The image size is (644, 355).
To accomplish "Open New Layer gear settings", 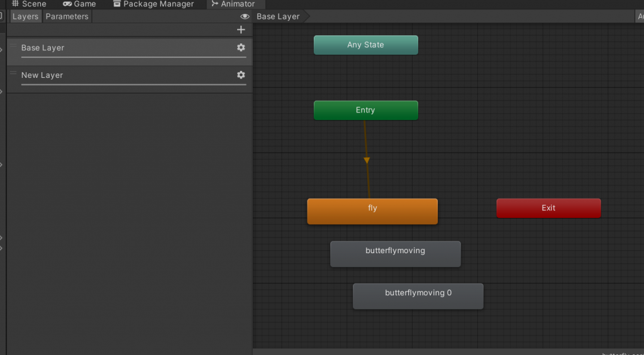I will (x=241, y=75).
